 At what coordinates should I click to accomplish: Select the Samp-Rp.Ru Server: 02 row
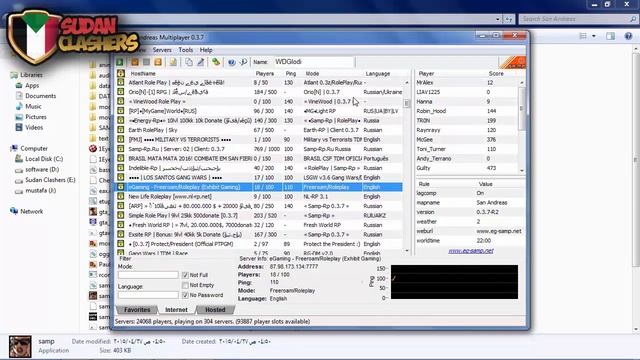(x=260, y=149)
